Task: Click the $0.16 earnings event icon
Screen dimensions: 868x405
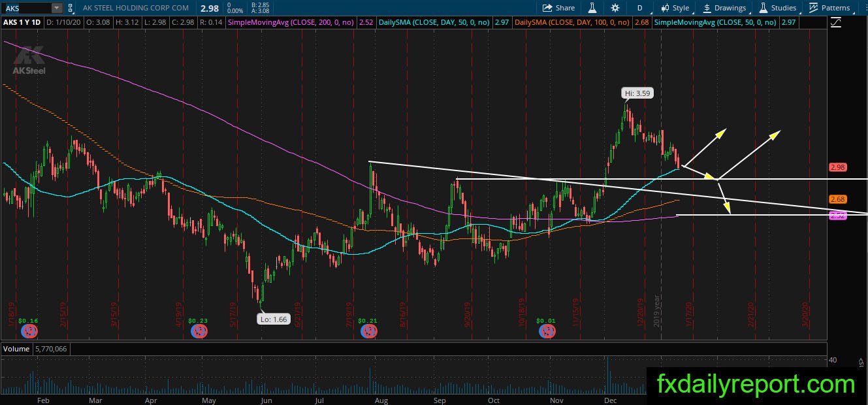Action: tap(28, 331)
